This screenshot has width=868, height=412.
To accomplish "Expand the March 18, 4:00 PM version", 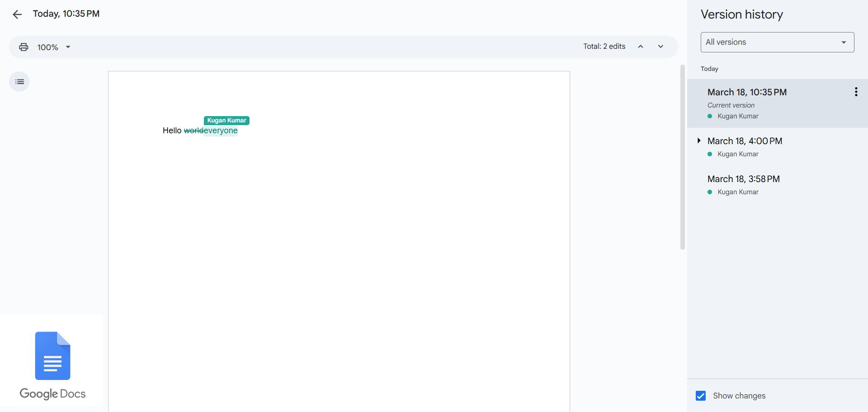I will 698,140.
